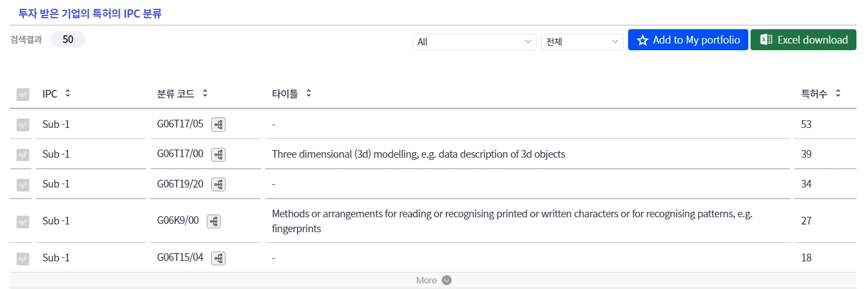Click tree icon beside G06K9/00 code
The image size is (868, 289).
(214, 221)
